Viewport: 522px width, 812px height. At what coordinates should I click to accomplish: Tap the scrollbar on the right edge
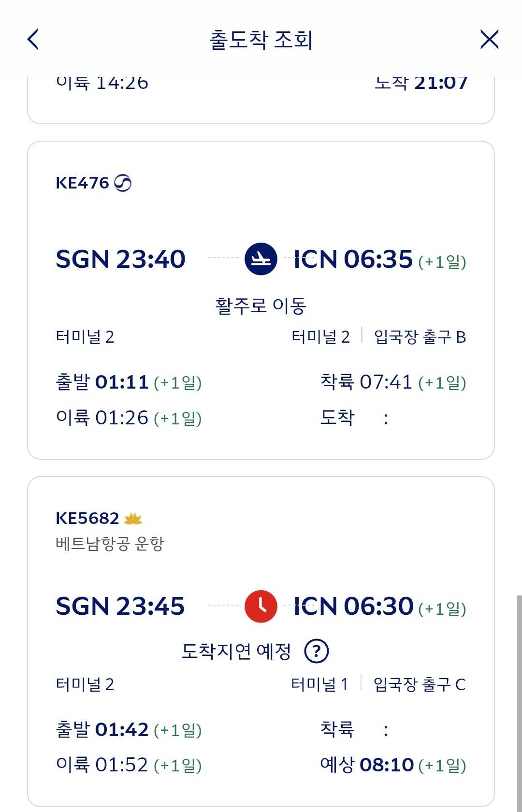pos(519,701)
